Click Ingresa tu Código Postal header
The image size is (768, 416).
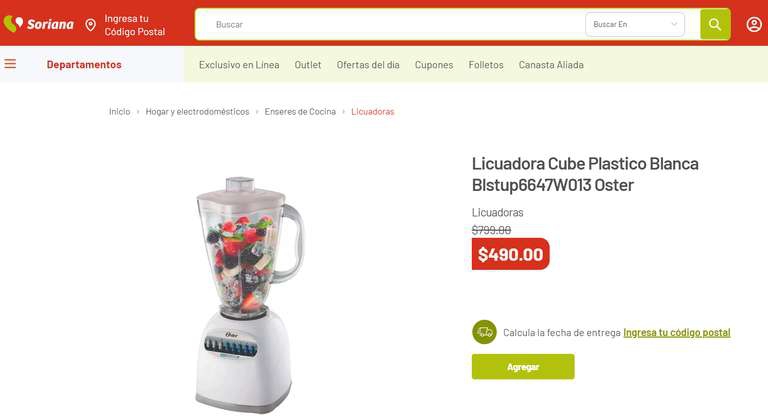click(x=135, y=25)
